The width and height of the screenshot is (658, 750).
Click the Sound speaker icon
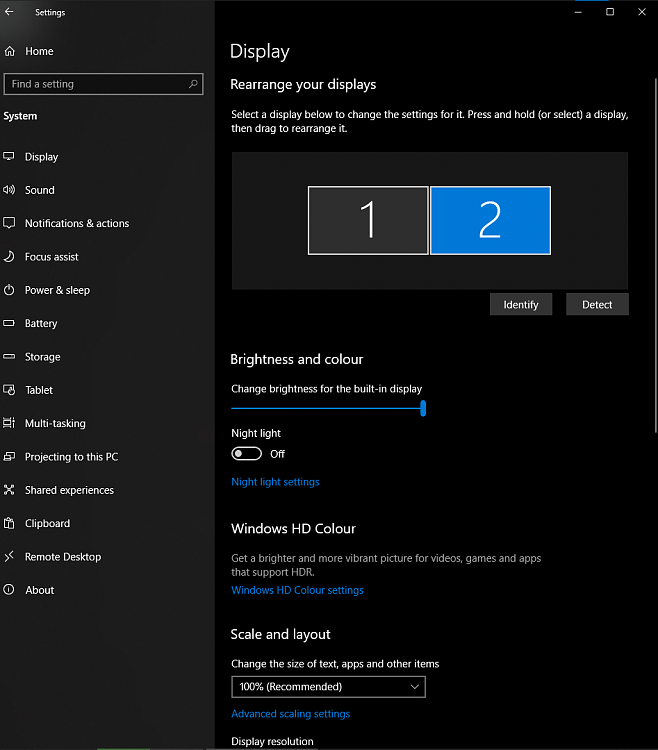point(10,190)
